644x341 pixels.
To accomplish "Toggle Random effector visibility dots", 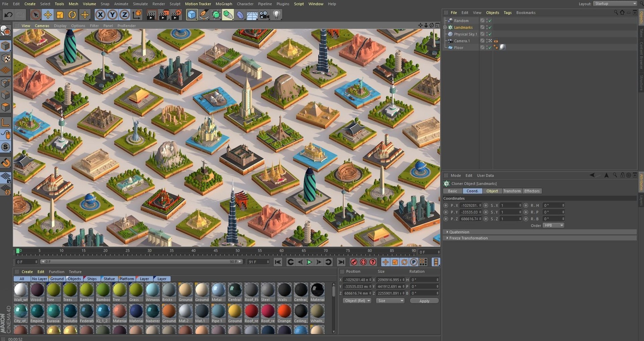I will 487,20.
